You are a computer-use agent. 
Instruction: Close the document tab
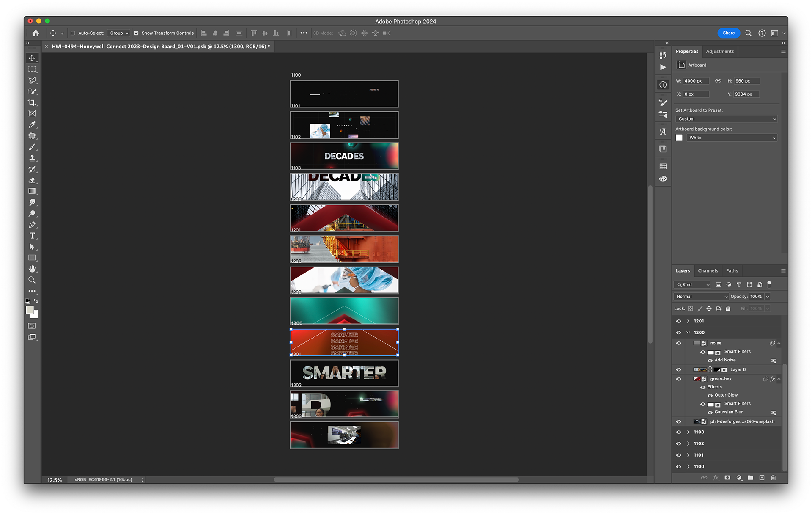(x=47, y=47)
